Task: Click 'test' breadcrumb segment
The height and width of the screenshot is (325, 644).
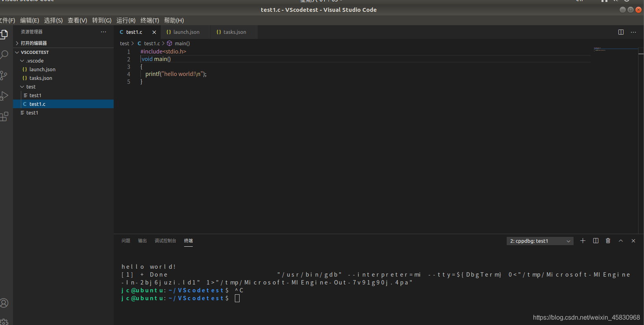Action: (124, 44)
